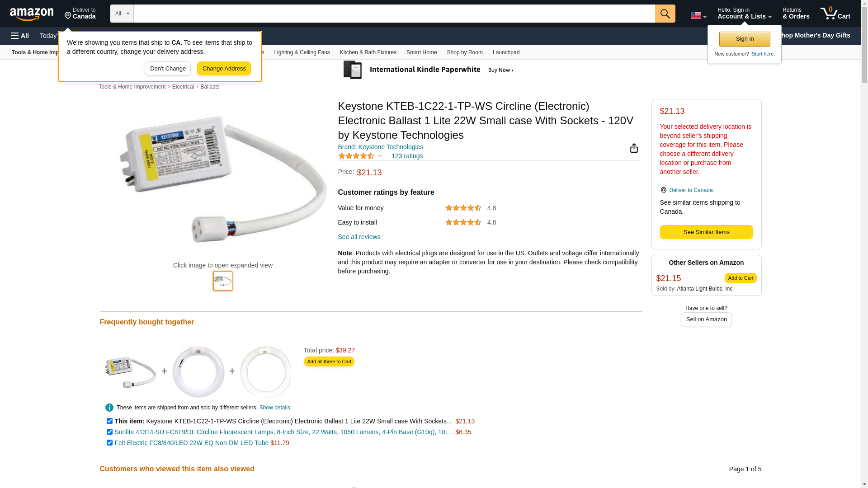Open the All hamburger menu

pyautogui.click(x=20, y=36)
